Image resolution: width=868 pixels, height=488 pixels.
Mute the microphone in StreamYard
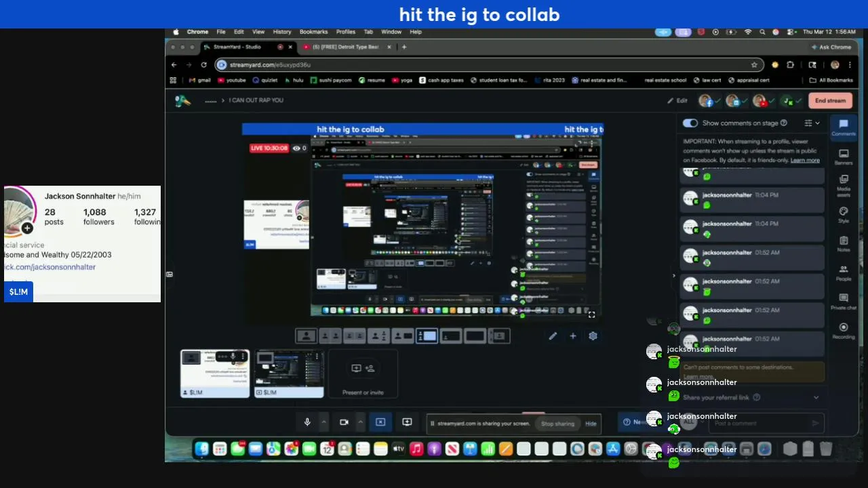pos(307,422)
